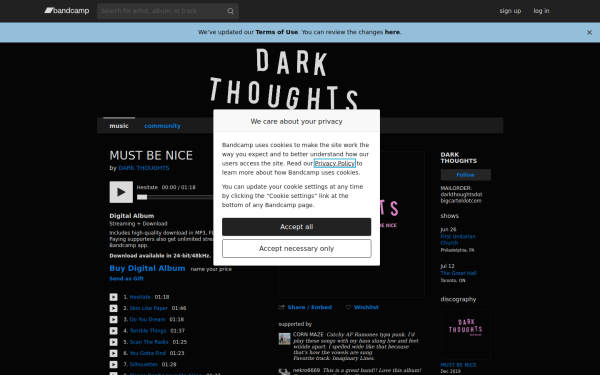Screen dimensions: 600x375
Task: Play track 7 Silhouettes
Action: [114, 365]
